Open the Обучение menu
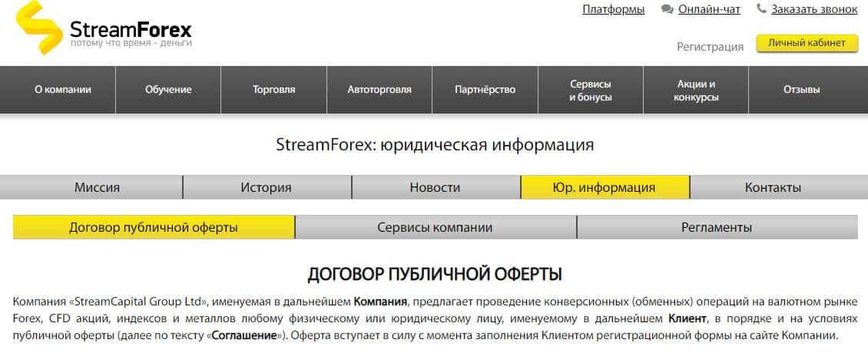This screenshot has height=356, width=868. pos(168,90)
